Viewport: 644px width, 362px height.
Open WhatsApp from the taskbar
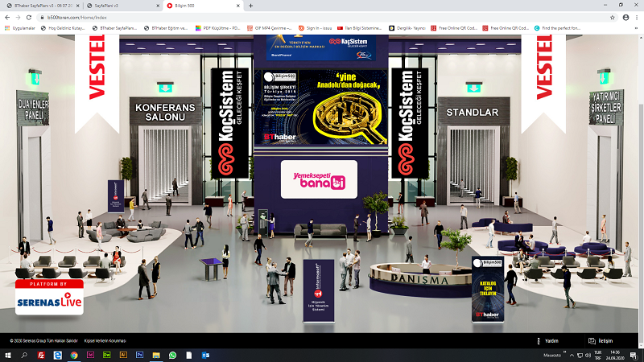click(x=172, y=355)
